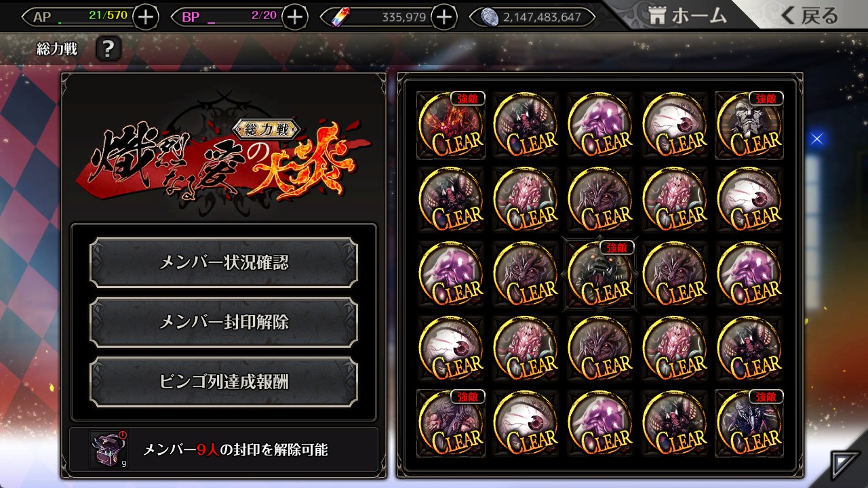Select the red flame 強敵 boss tile
The image size is (868, 488).
(x=451, y=125)
